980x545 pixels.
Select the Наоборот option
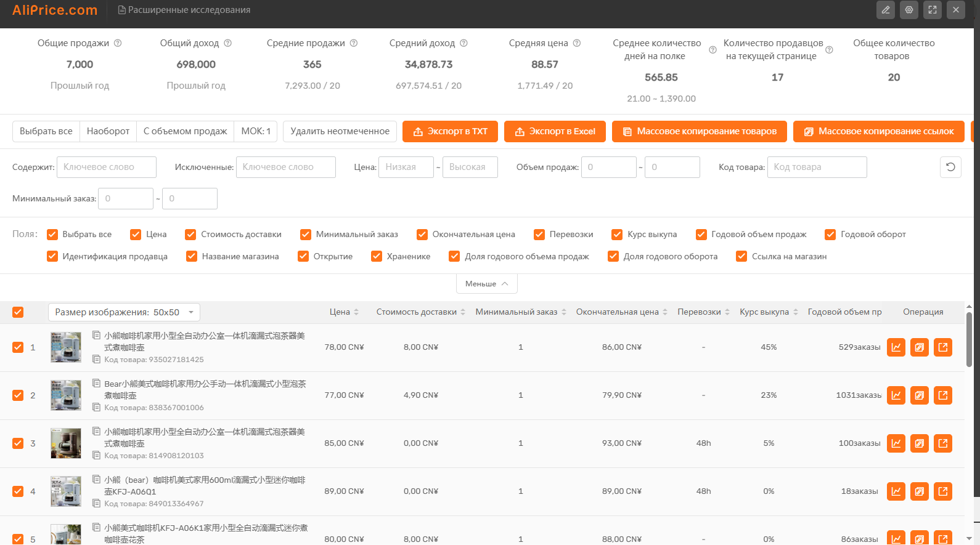pos(108,131)
